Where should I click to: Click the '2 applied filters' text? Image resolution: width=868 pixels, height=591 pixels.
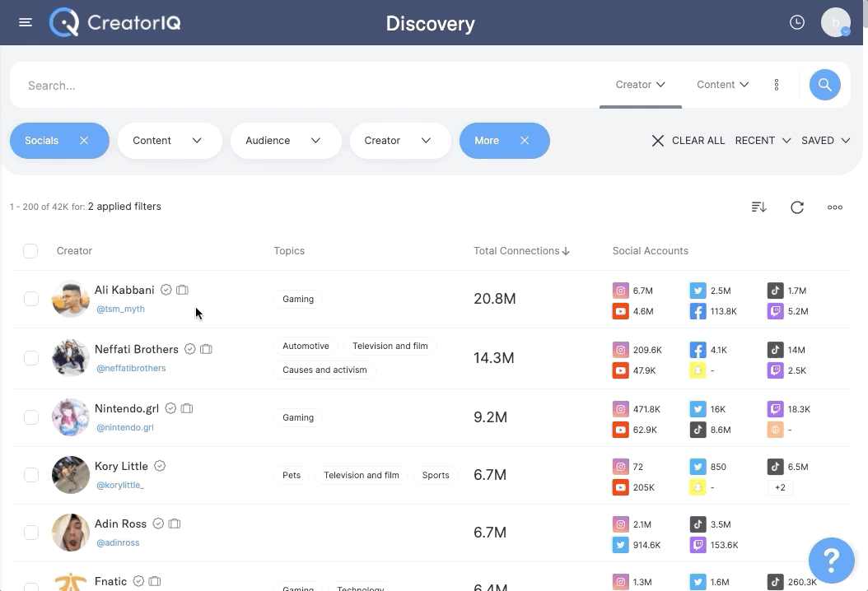click(124, 207)
